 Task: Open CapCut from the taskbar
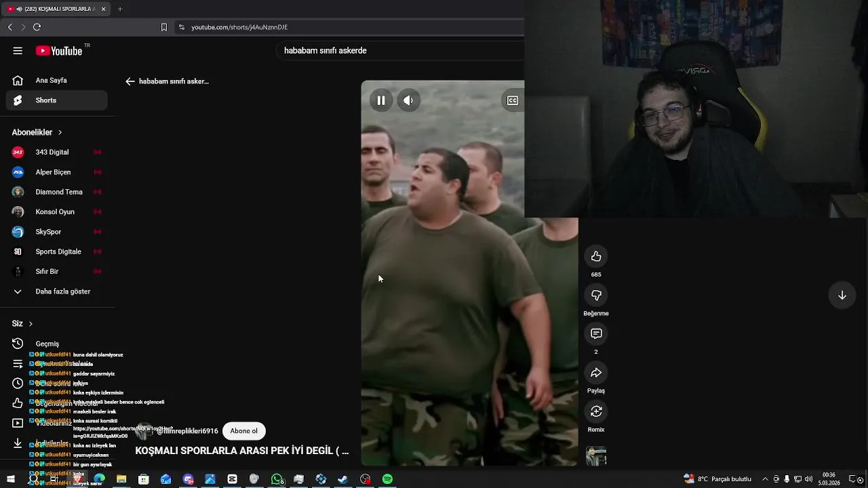232,479
